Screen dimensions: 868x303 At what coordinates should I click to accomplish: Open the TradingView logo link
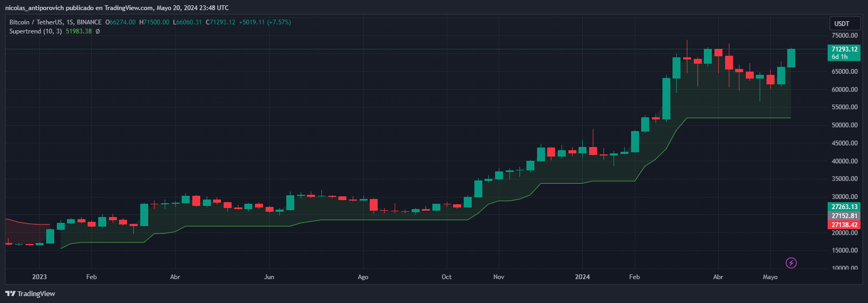[x=30, y=293]
